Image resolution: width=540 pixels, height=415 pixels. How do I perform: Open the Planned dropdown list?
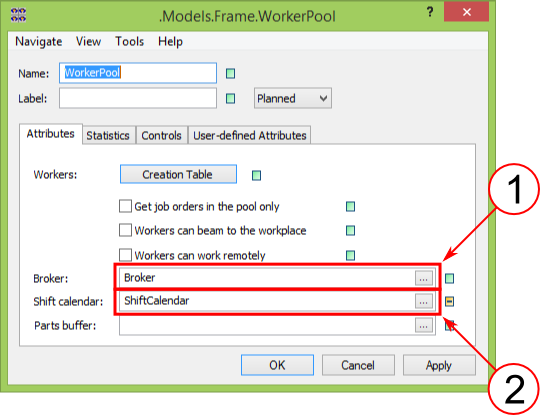[293, 98]
